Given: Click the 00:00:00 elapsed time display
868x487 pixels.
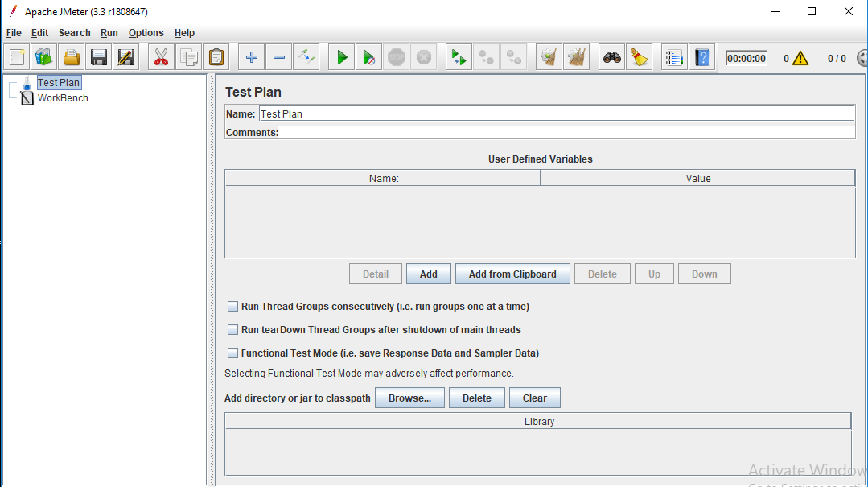Looking at the screenshot, I should [747, 58].
